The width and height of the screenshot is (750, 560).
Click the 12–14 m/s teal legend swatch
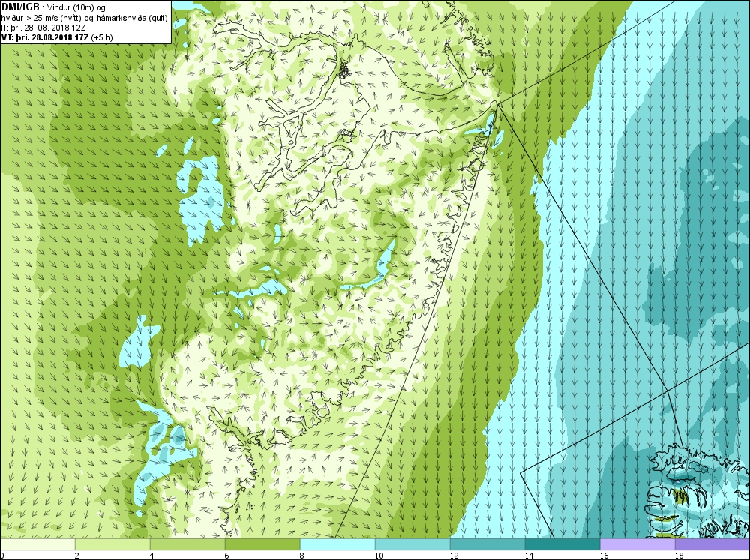tap(487, 544)
